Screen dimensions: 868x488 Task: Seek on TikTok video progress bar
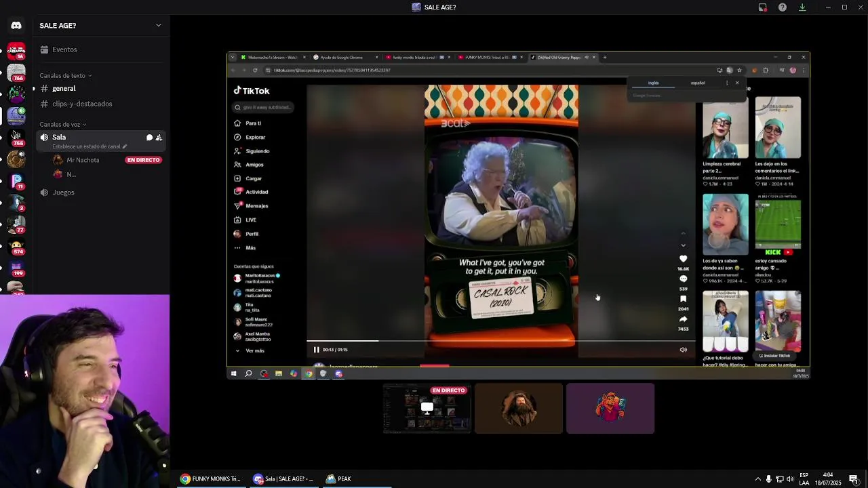coord(500,341)
